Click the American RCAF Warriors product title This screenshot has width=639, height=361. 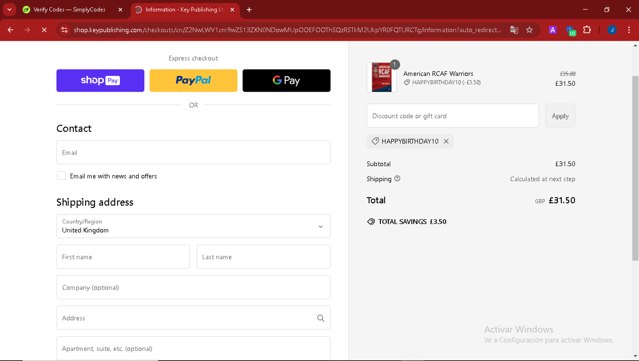point(438,73)
